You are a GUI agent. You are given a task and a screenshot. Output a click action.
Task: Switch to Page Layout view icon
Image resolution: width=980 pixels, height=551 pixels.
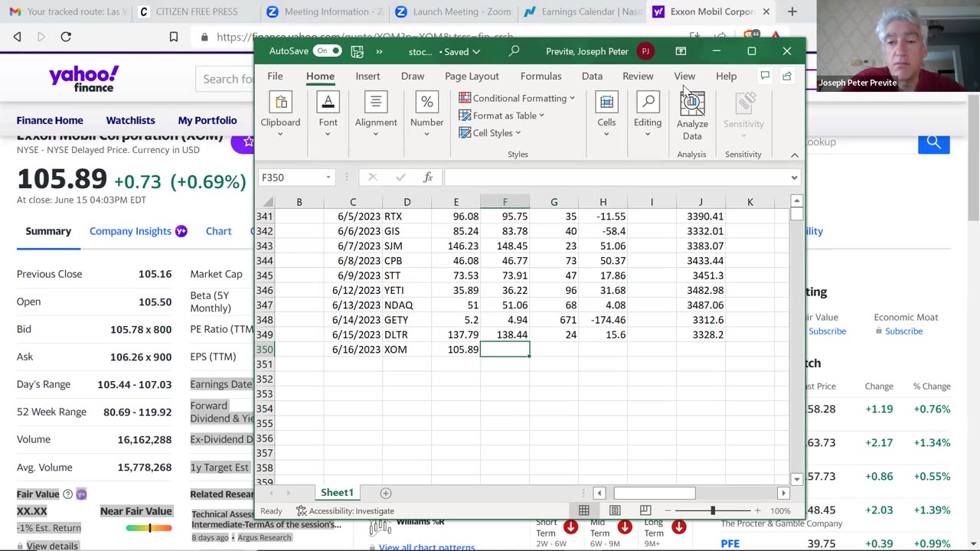point(615,511)
